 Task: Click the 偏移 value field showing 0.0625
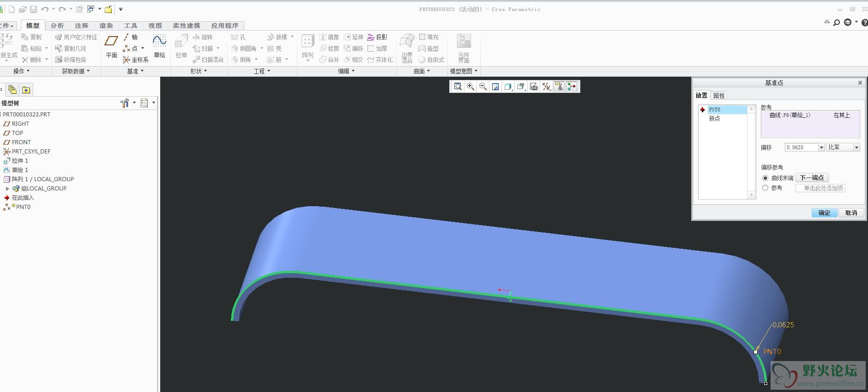pos(802,147)
